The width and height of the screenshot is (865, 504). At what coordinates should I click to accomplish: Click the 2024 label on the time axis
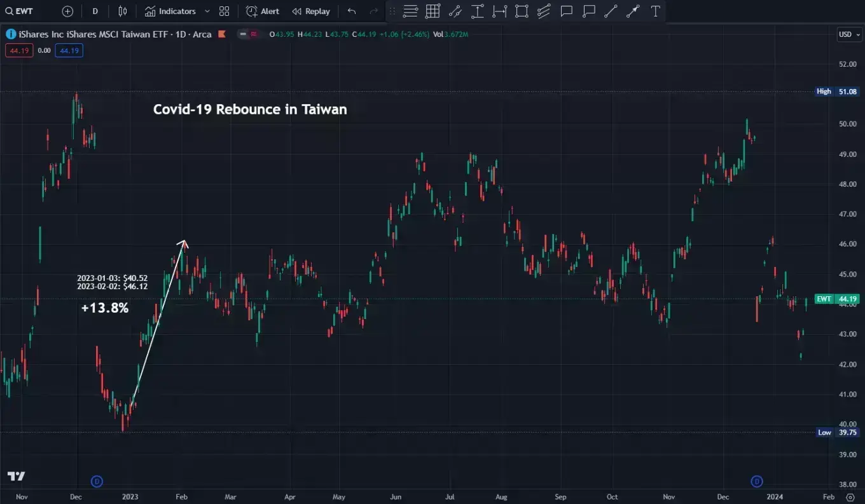click(x=775, y=497)
